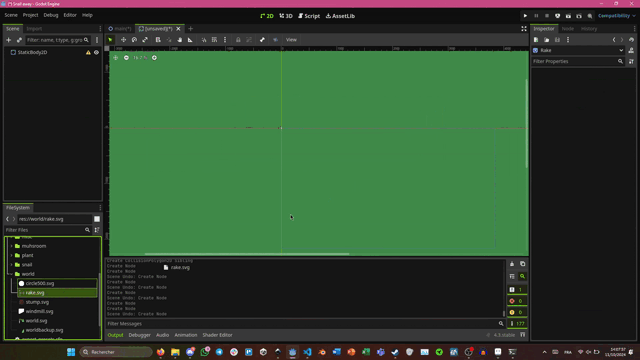Switch to the Script workspace
The width and height of the screenshot is (640, 360).
pyautogui.click(x=309, y=16)
